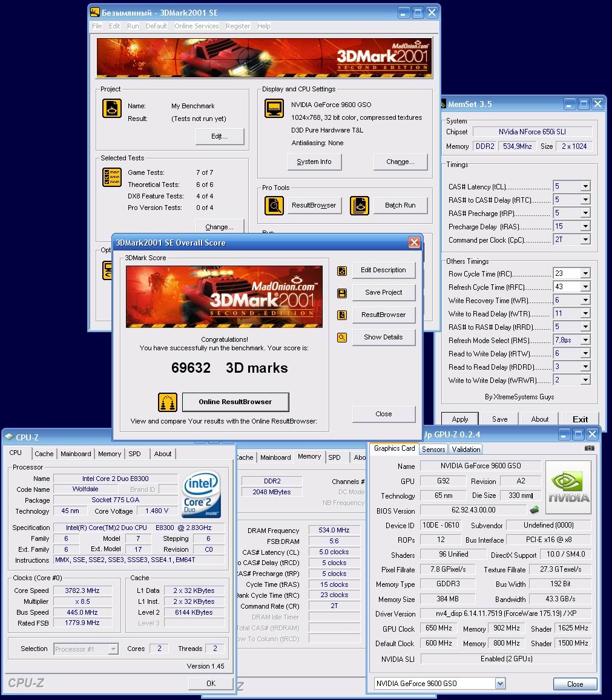Click the CPU-Z title bar icon
The height and width of the screenshot is (700, 612).
(x=9, y=437)
